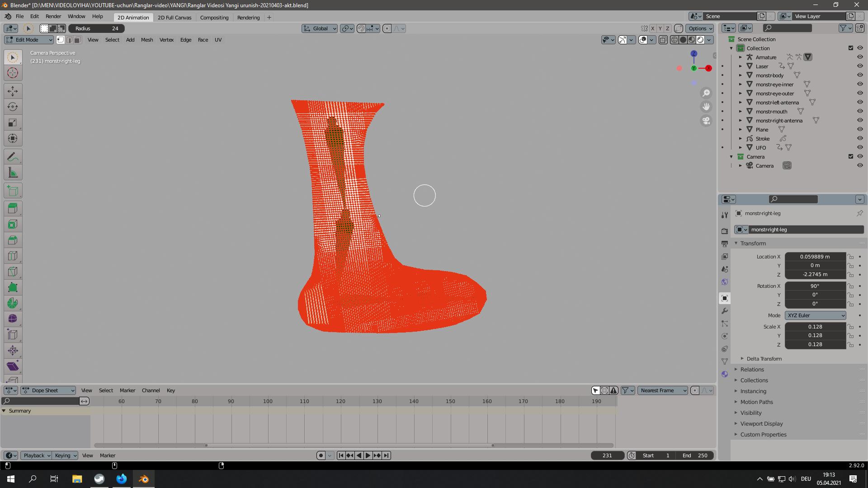Open the Edit Mode dropdown
This screenshot has height=488, width=868.
29,40
